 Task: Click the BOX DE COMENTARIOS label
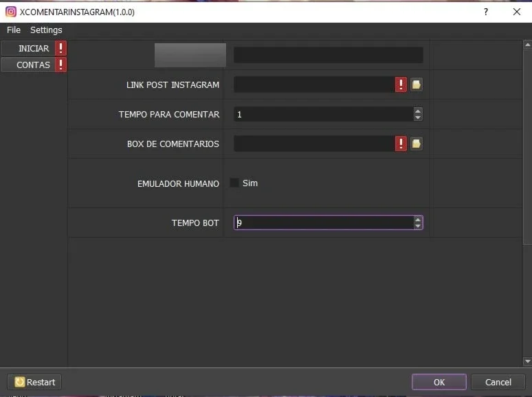(x=173, y=144)
